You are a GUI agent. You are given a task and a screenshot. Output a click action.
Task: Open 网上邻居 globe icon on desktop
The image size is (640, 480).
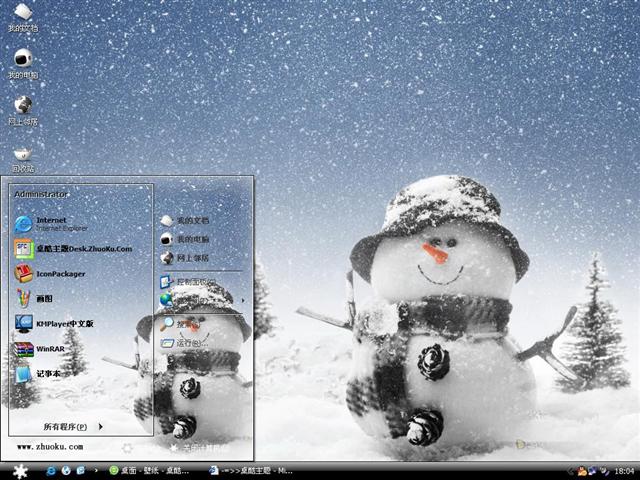pos(23,110)
